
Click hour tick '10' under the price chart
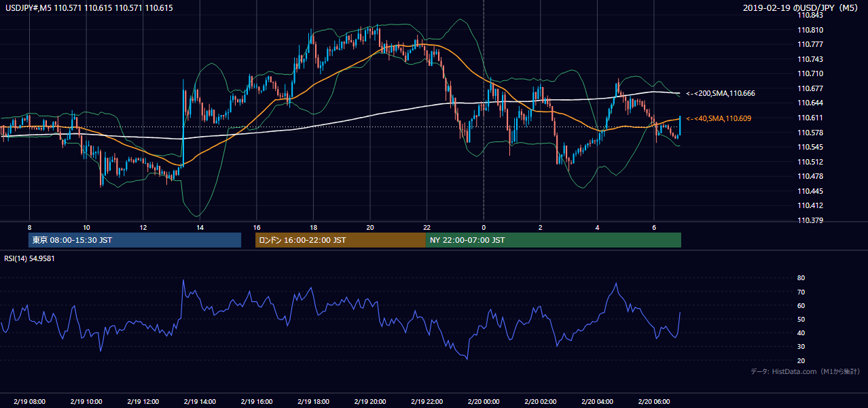tap(86, 227)
